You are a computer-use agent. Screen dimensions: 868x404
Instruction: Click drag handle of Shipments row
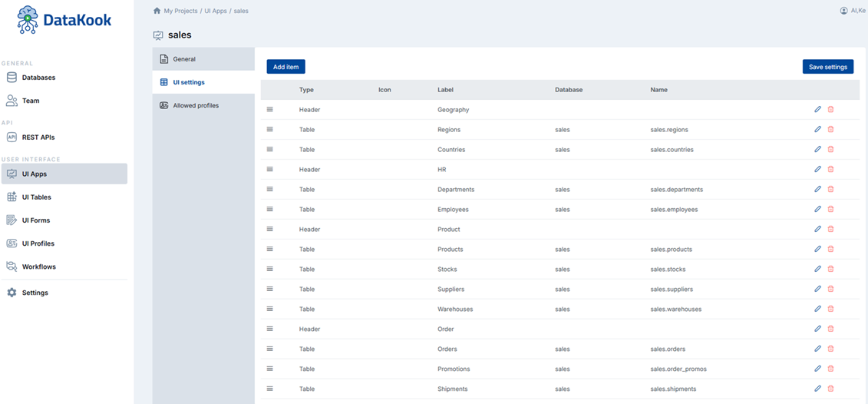(x=270, y=389)
